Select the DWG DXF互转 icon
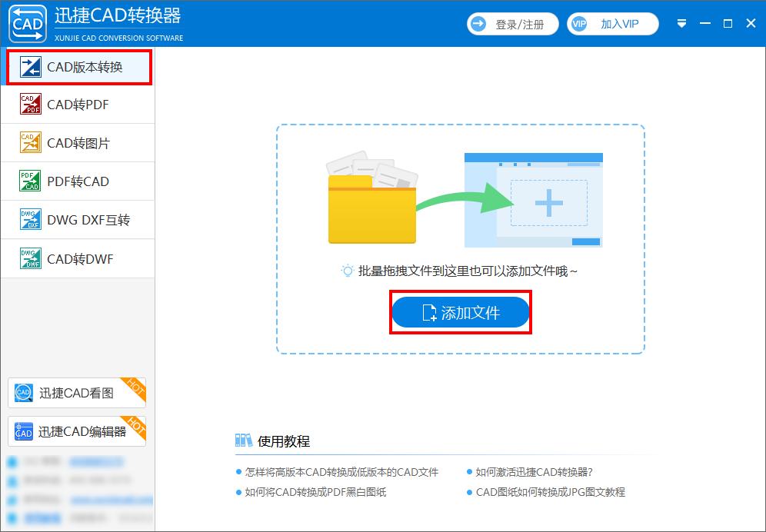 [29, 220]
